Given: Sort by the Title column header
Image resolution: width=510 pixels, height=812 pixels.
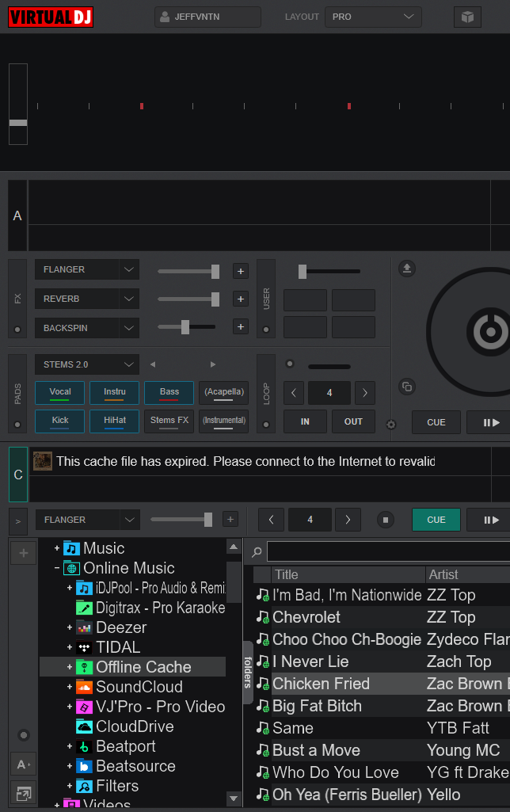Looking at the screenshot, I should (x=348, y=575).
